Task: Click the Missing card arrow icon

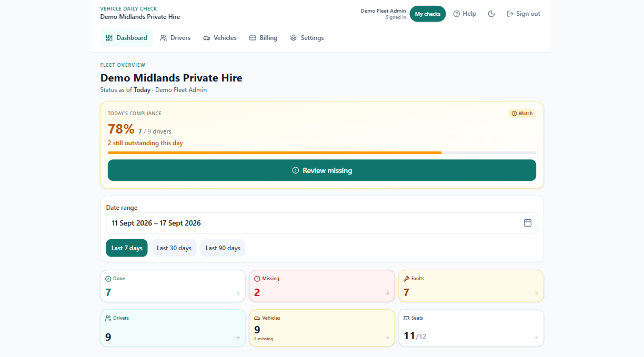Action: pyautogui.click(x=387, y=293)
